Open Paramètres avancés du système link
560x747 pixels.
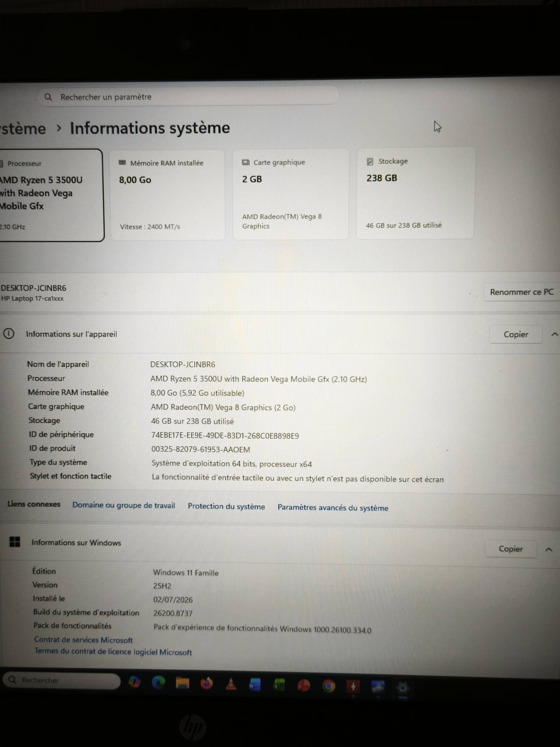tap(333, 508)
